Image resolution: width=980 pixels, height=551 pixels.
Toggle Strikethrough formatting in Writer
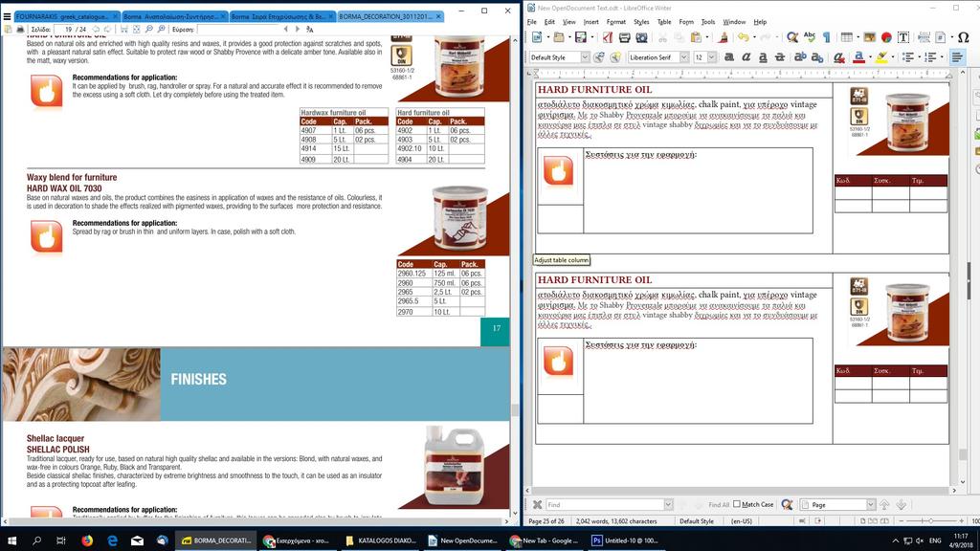point(779,57)
